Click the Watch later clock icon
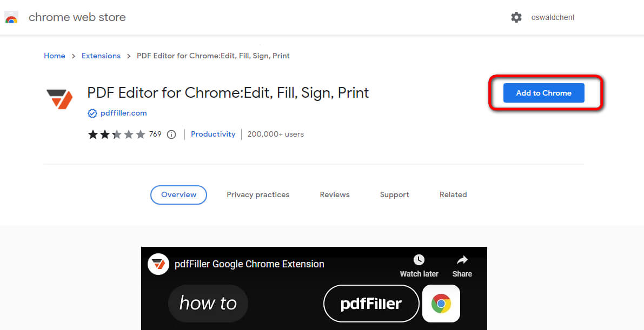Screen dimensions: 644x330 pos(419,260)
